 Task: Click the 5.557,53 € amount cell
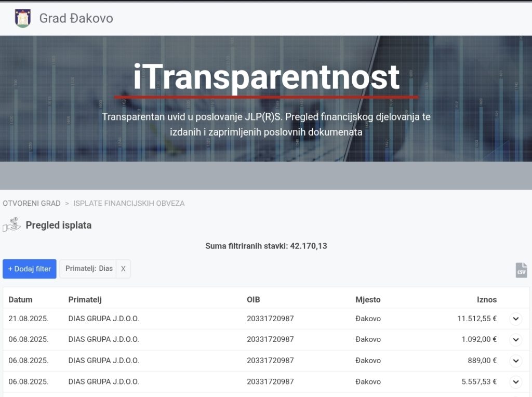coord(478,382)
